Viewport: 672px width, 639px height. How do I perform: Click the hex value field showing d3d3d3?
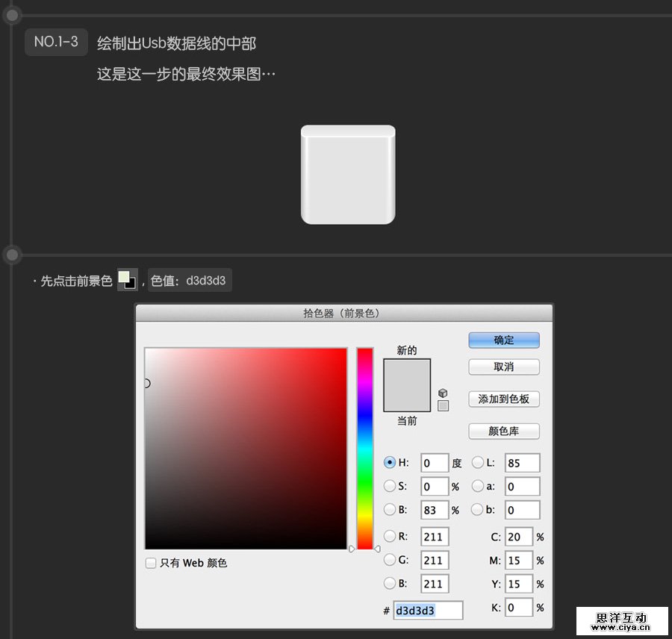point(428,608)
